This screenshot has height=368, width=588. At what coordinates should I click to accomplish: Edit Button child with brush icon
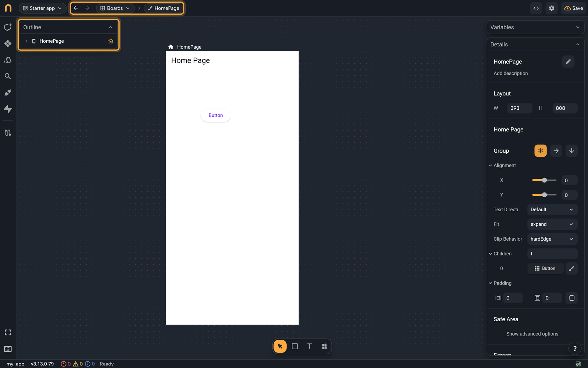[x=571, y=268]
